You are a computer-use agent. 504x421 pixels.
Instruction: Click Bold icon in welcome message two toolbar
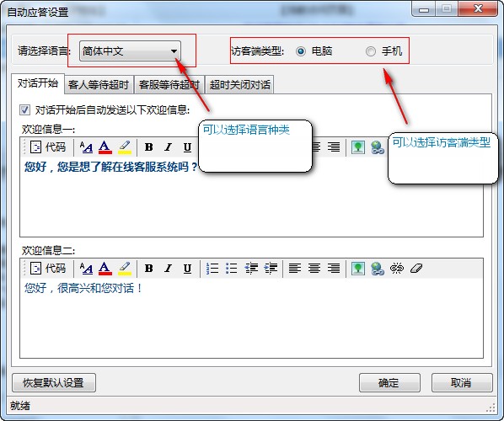(148, 268)
